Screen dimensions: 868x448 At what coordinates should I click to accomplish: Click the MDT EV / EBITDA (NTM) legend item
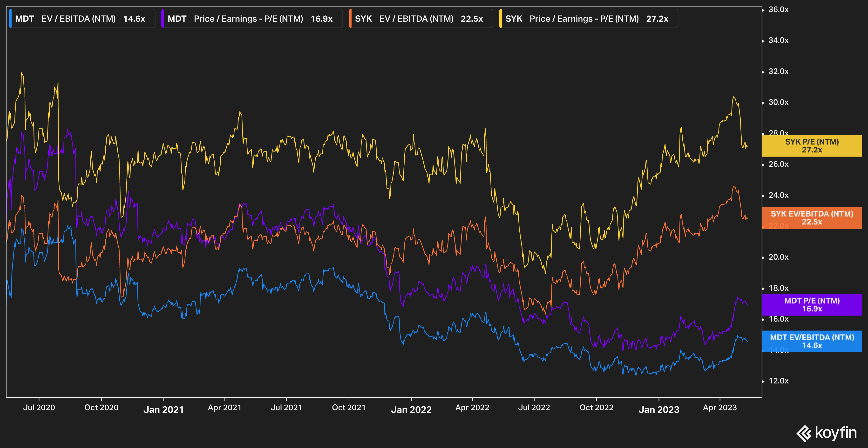tap(82, 19)
